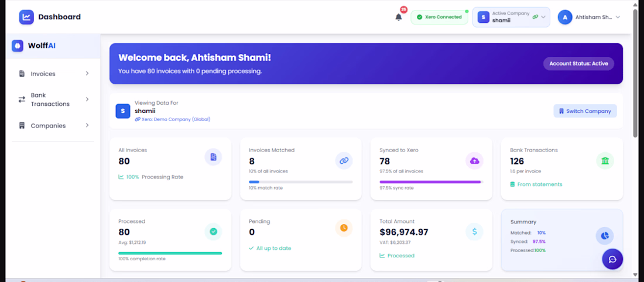Click the Summary pie chart icon

605,236
